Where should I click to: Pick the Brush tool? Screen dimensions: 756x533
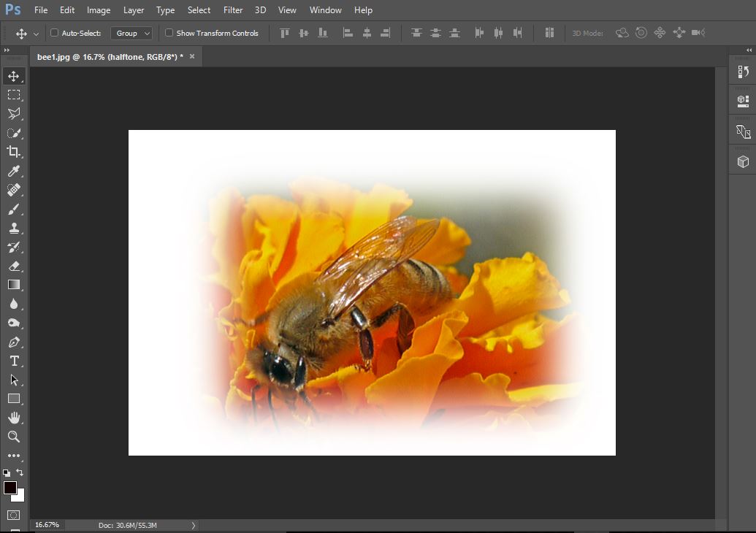(13, 209)
